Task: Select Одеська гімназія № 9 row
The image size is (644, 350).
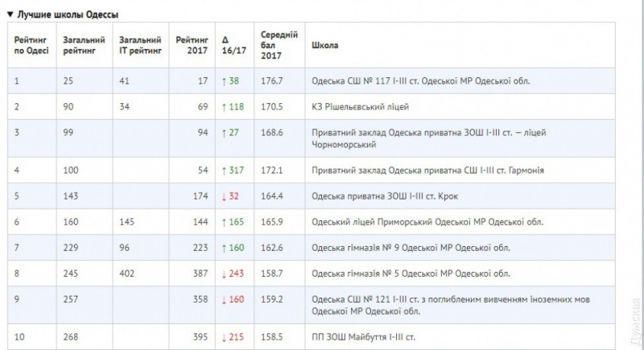Action: 311,248
